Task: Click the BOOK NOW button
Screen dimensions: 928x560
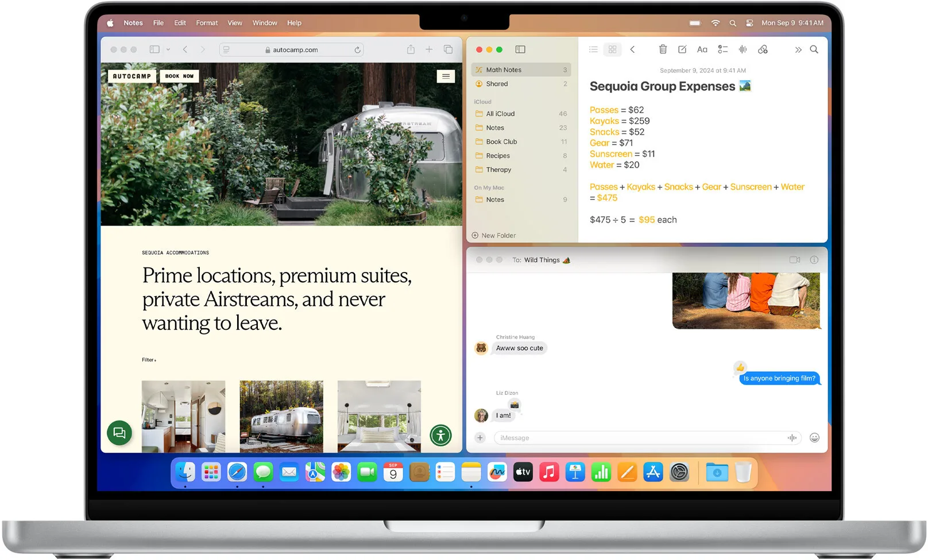Action: point(179,76)
